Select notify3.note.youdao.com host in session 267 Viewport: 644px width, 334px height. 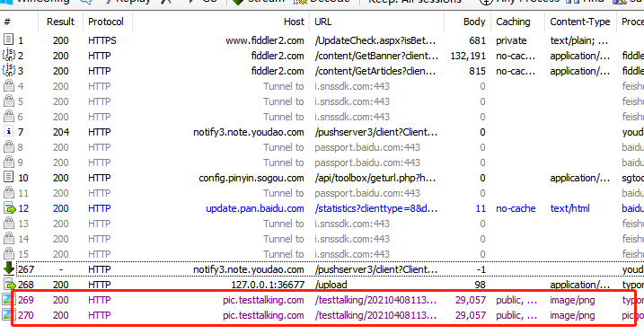coord(249,269)
